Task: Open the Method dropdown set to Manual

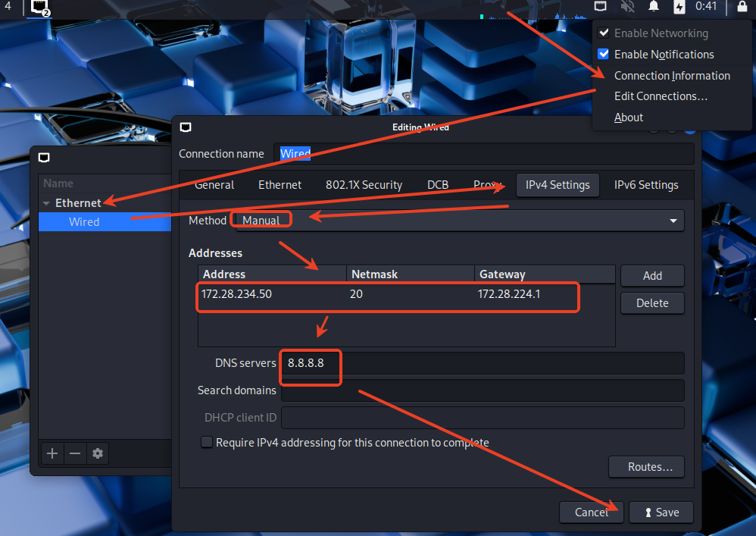Action: pos(458,221)
